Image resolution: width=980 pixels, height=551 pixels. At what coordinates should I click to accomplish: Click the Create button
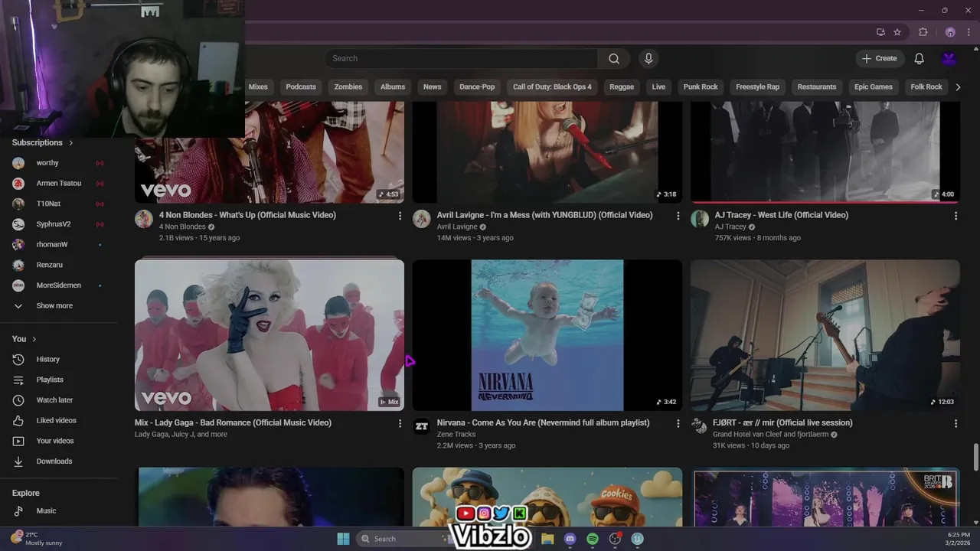coord(880,59)
